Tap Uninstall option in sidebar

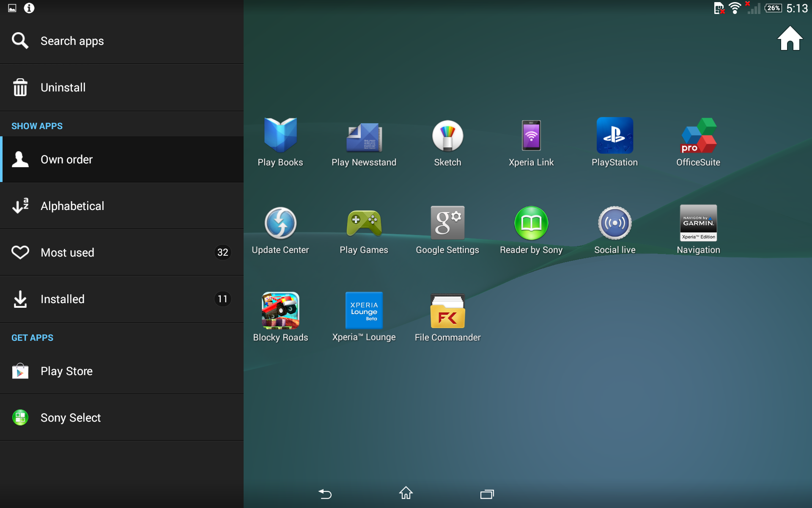122,88
